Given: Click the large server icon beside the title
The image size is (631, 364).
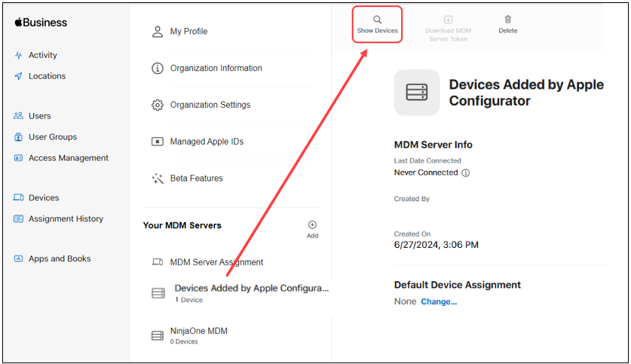Looking at the screenshot, I should (416, 93).
